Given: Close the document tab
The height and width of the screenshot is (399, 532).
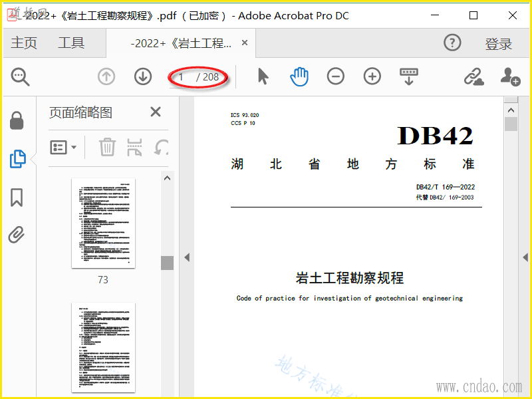Looking at the screenshot, I should click(x=245, y=43).
